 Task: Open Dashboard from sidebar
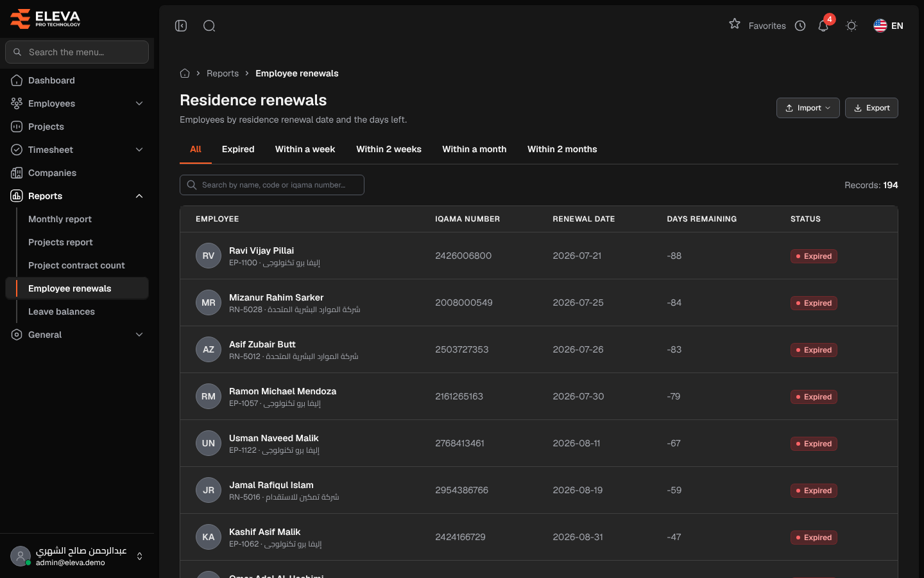[x=77, y=80]
